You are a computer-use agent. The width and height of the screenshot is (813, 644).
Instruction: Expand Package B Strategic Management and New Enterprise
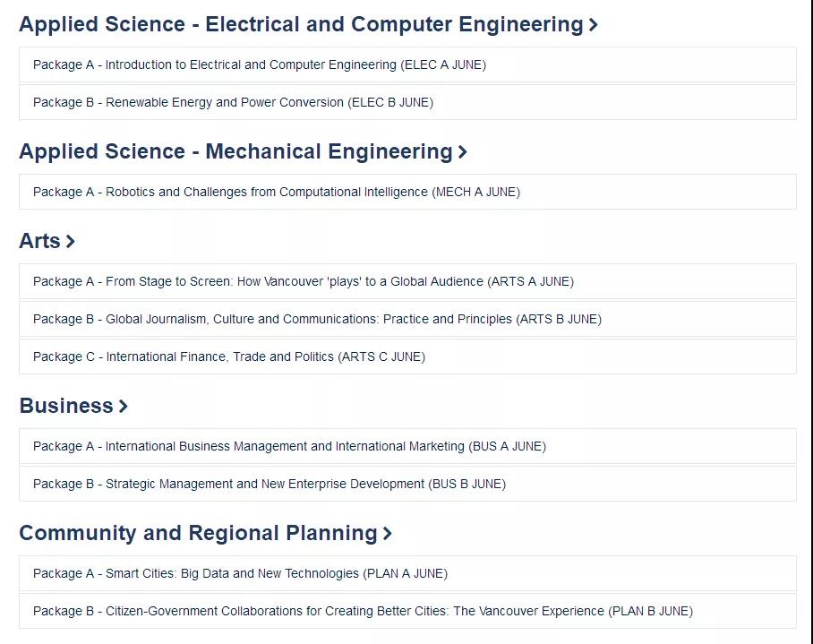(x=407, y=484)
